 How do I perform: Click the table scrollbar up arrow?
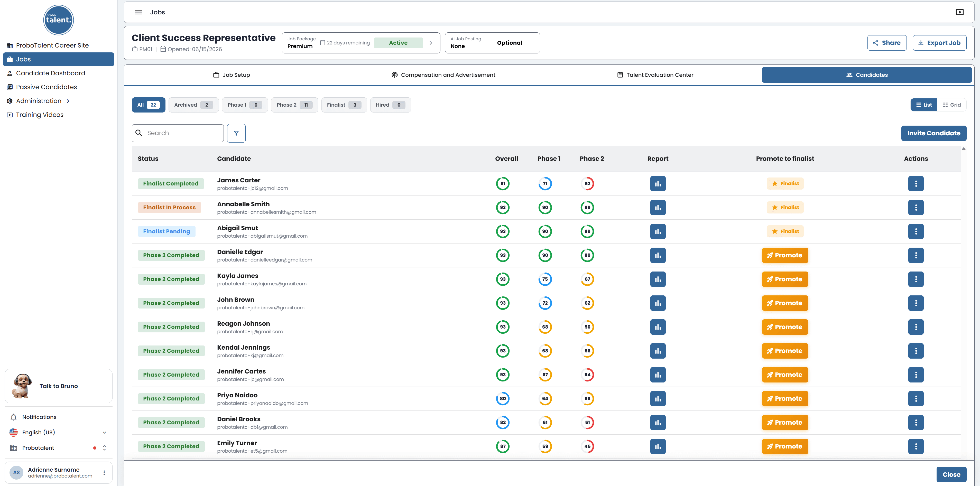tap(964, 149)
